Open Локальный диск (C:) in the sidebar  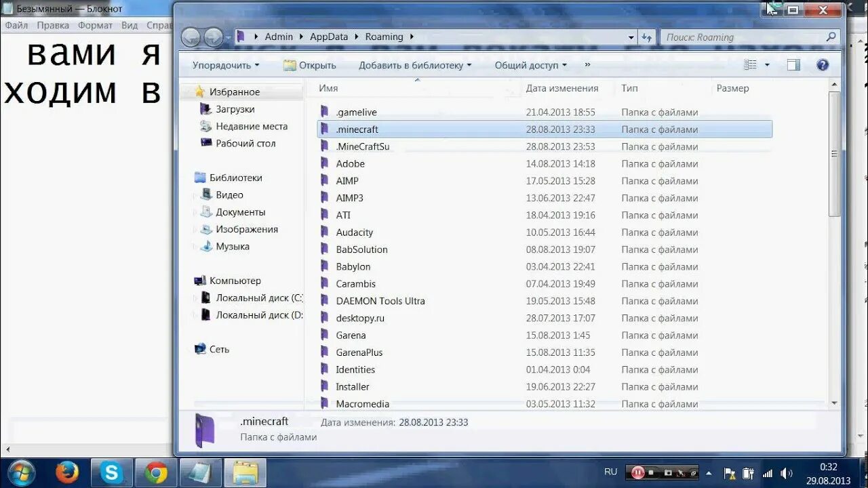259,298
